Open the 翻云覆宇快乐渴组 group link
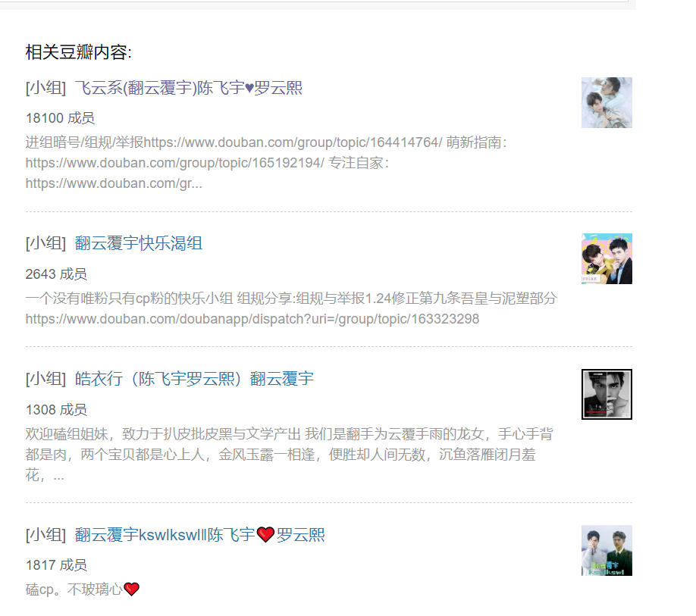The width and height of the screenshot is (696, 616). 139,243
